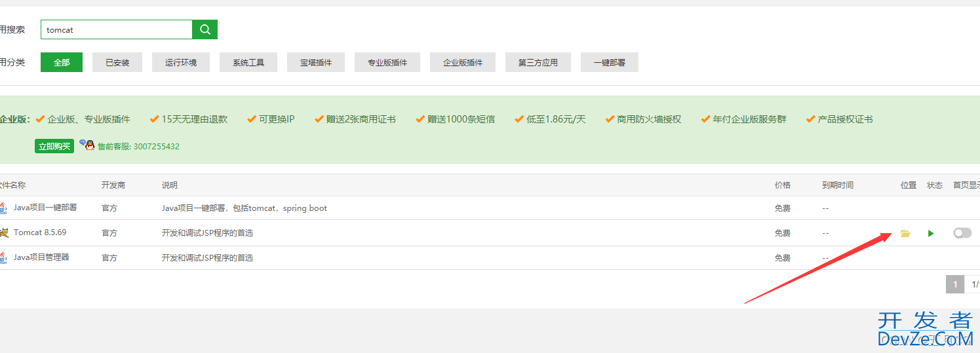Click 免费 price in the Tomcat 8.5.69 row

pyautogui.click(x=783, y=233)
